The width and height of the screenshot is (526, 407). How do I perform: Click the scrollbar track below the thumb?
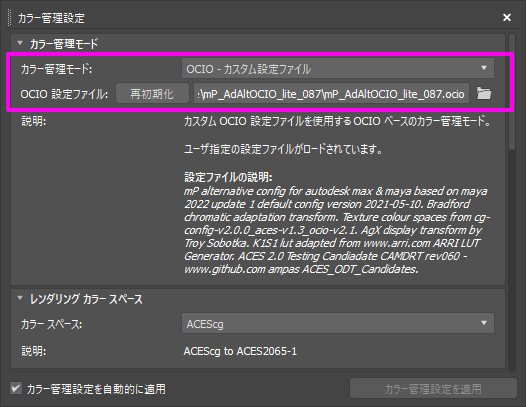(x=512, y=260)
